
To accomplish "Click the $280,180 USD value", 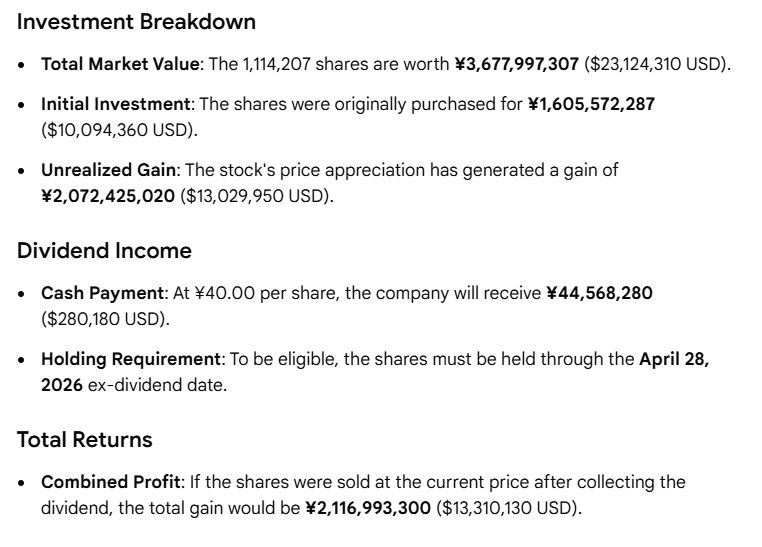I will coord(105,319).
